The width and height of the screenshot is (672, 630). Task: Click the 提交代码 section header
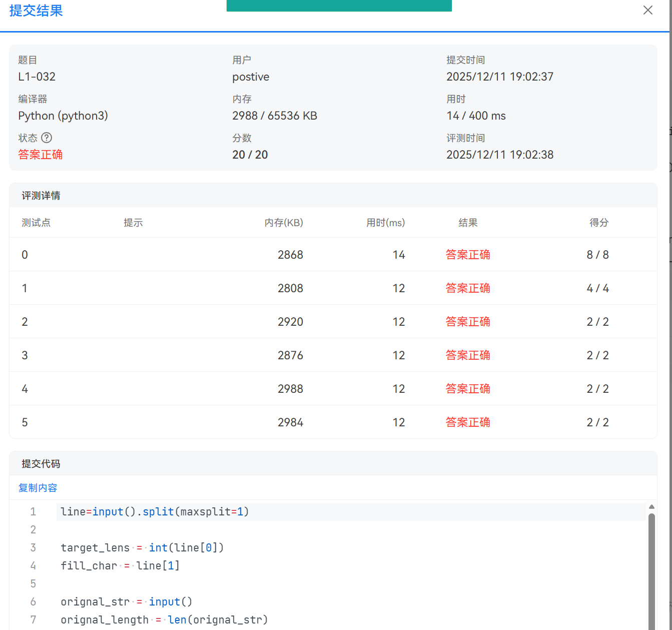coord(40,463)
